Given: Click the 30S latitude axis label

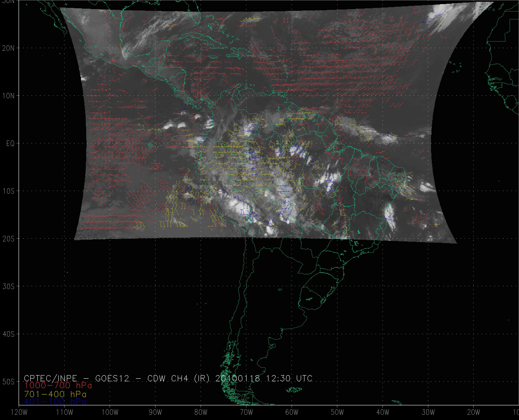Looking at the screenshot, I should tap(8, 286).
